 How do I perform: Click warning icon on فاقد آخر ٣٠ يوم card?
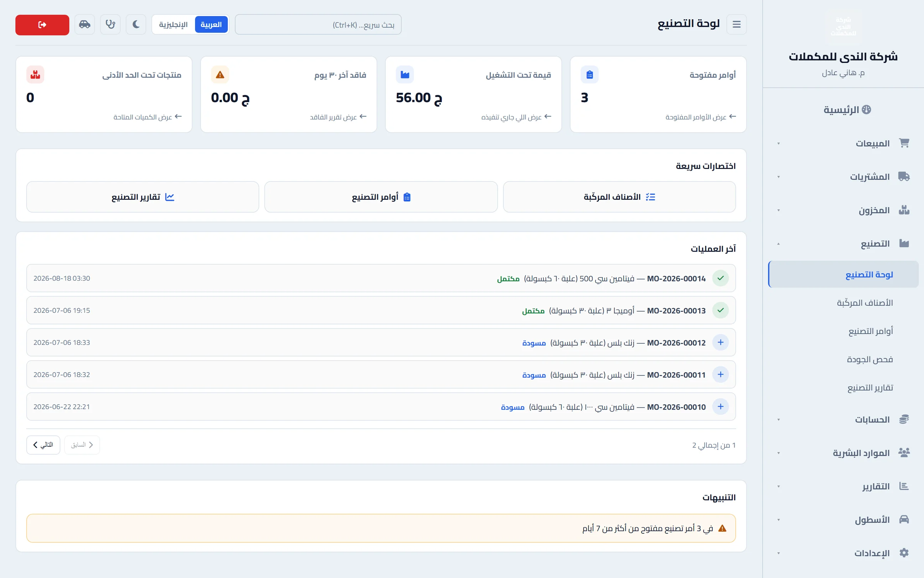(220, 74)
